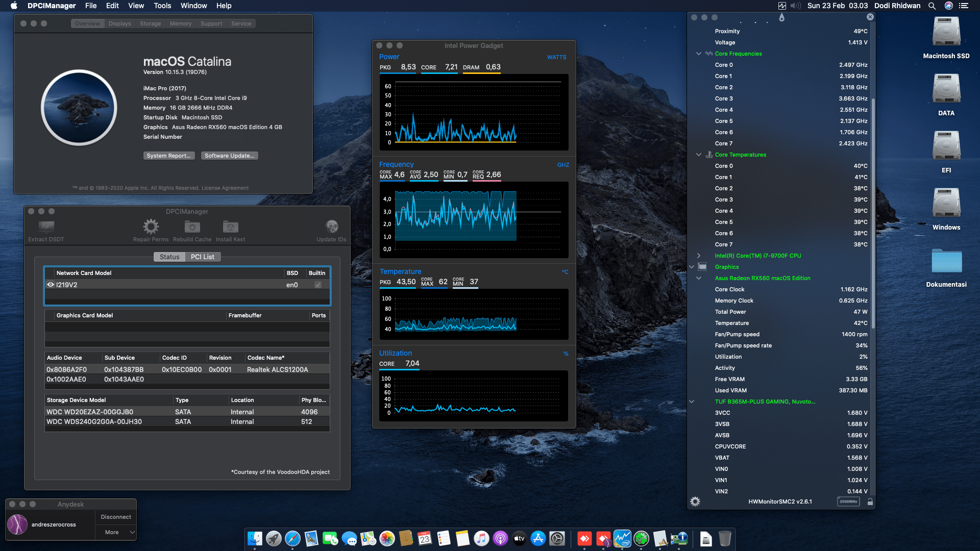The image size is (980, 551).
Task: Open Podcasts from the Dock
Action: click(x=500, y=538)
